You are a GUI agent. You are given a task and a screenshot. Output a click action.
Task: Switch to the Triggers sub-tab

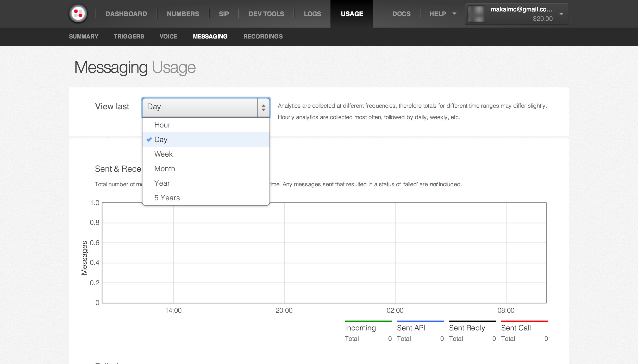point(129,36)
